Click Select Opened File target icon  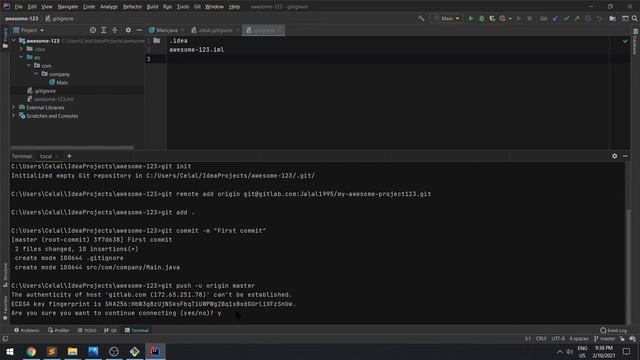(93, 30)
